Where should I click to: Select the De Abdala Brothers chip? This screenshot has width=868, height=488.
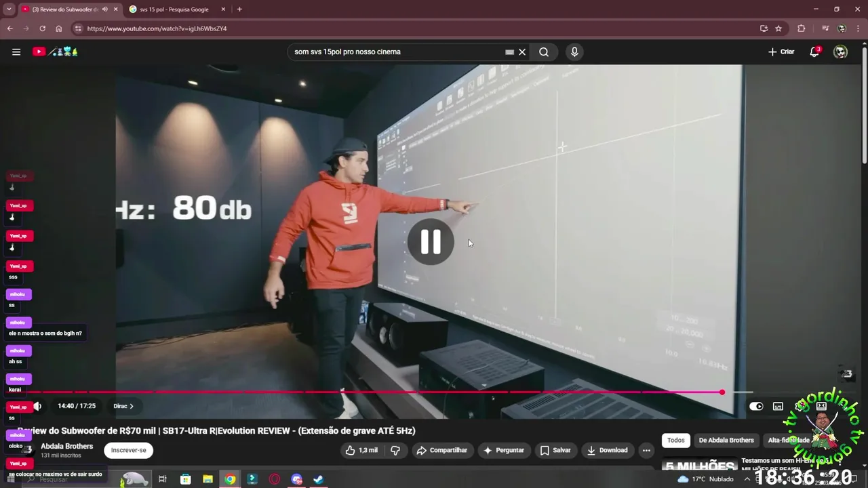(x=726, y=440)
